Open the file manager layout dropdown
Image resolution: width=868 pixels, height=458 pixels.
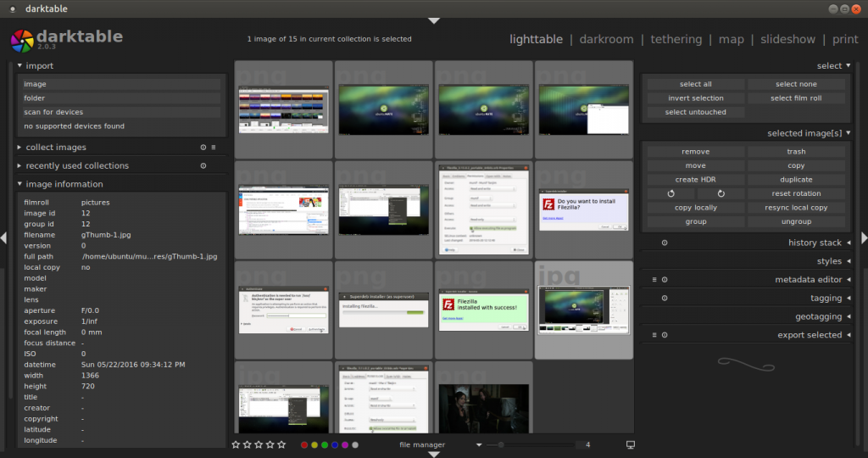[x=478, y=444]
